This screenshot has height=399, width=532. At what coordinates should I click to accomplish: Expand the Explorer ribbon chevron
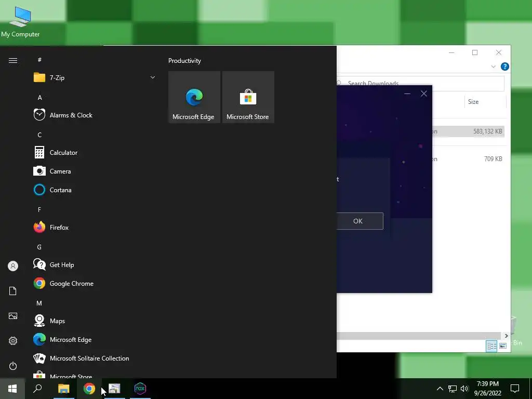(494, 66)
